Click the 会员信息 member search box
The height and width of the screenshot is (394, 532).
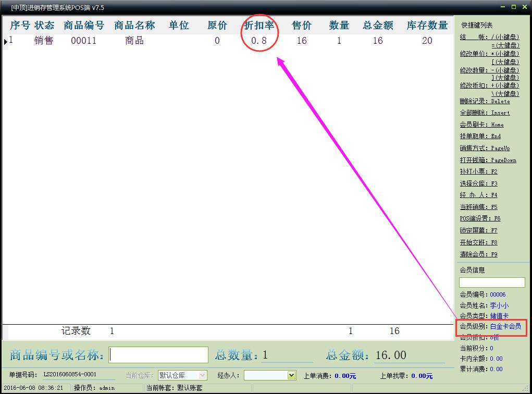492,282
